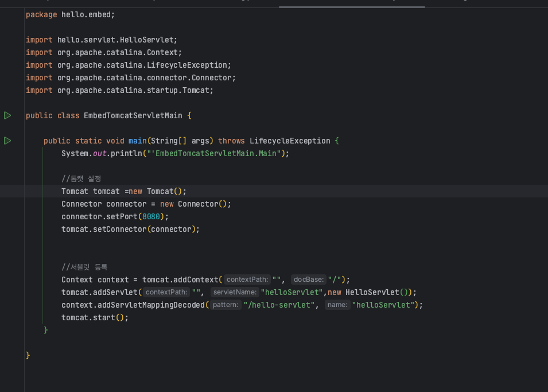Click the LifecycleException import line

(129, 65)
